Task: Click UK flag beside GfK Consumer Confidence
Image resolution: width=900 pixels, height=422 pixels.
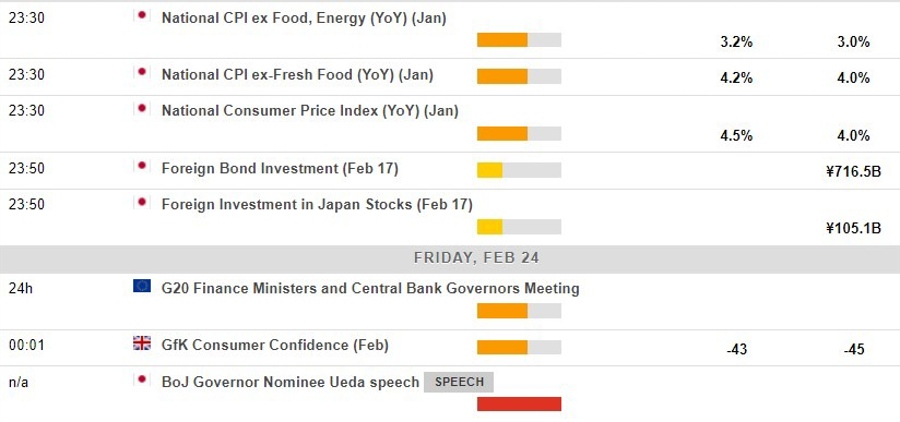Action: tap(141, 344)
